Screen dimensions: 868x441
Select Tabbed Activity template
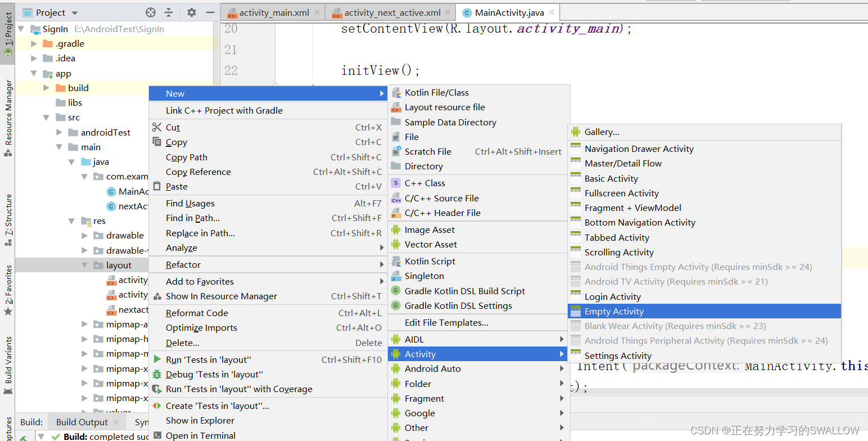tap(704, 237)
